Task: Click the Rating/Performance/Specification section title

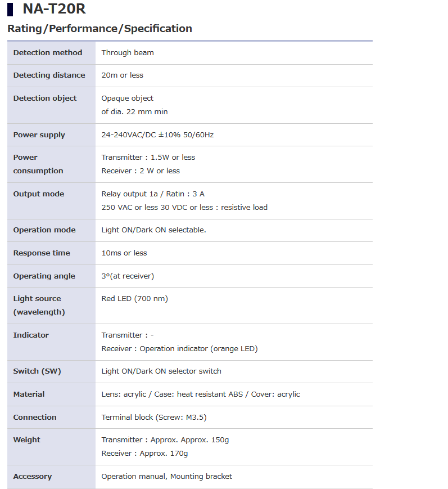Action: click(x=99, y=29)
